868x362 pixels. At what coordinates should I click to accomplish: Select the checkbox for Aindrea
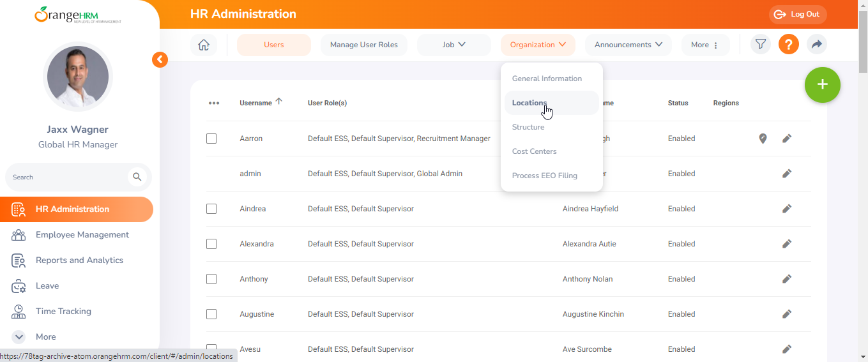coord(211,209)
